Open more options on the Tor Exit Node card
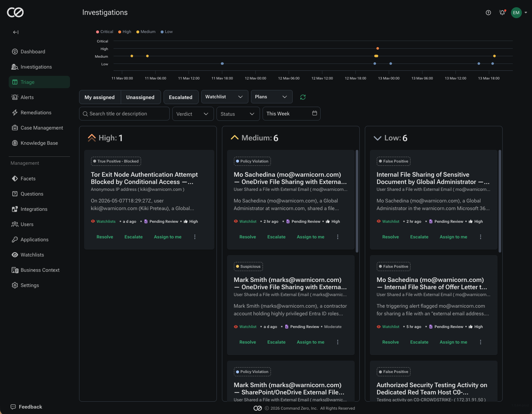Image resolution: width=532 pixels, height=414 pixels. click(195, 237)
